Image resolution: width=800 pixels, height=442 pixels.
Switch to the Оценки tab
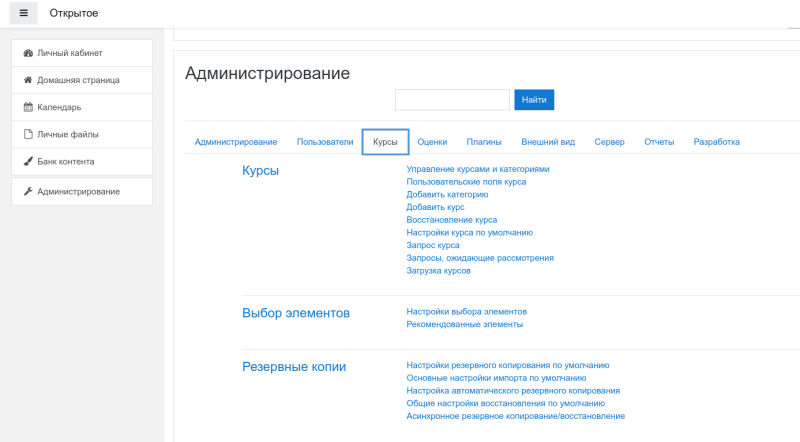[x=432, y=142]
